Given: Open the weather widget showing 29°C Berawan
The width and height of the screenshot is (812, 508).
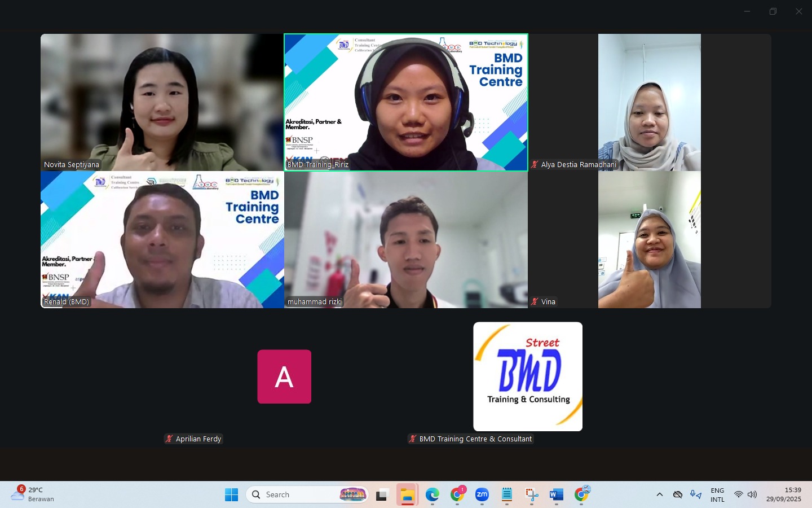Looking at the screenshot, I should (34, 494).
